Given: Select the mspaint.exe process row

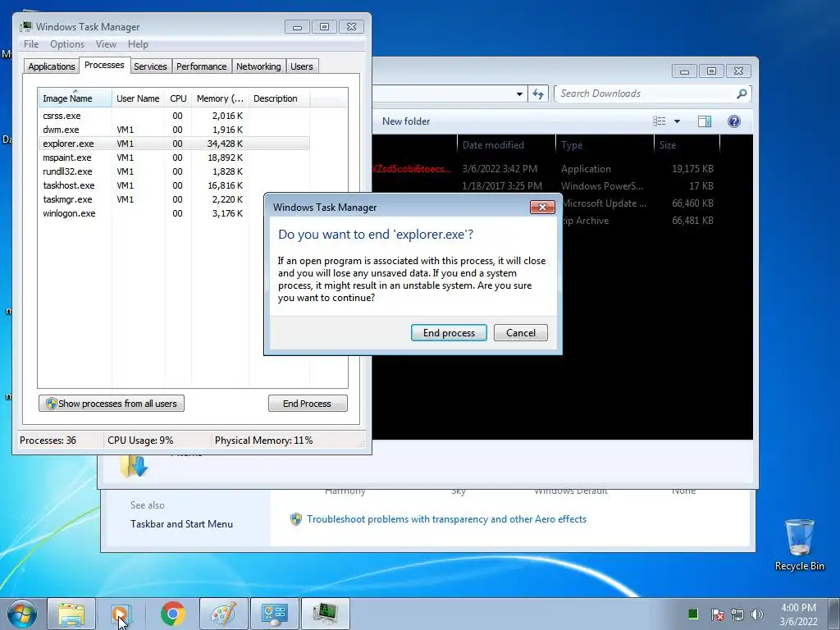Looking at the screenshot, I should (174, 157).
